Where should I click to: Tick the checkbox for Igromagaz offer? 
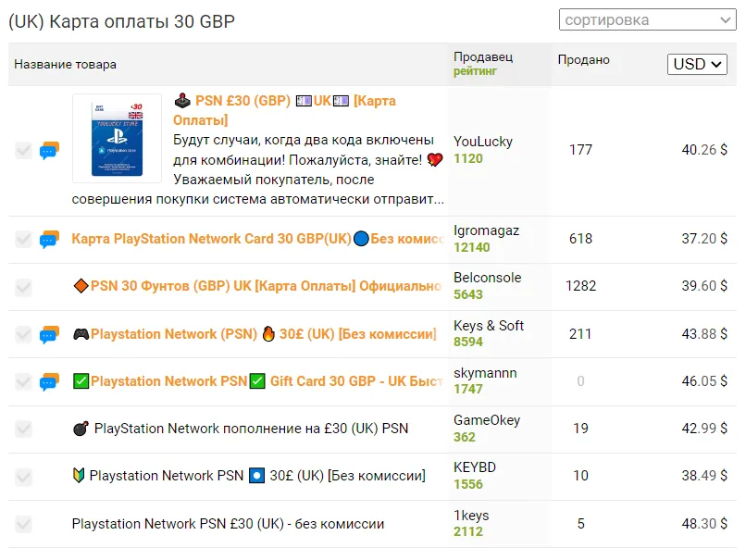[23, 240]
